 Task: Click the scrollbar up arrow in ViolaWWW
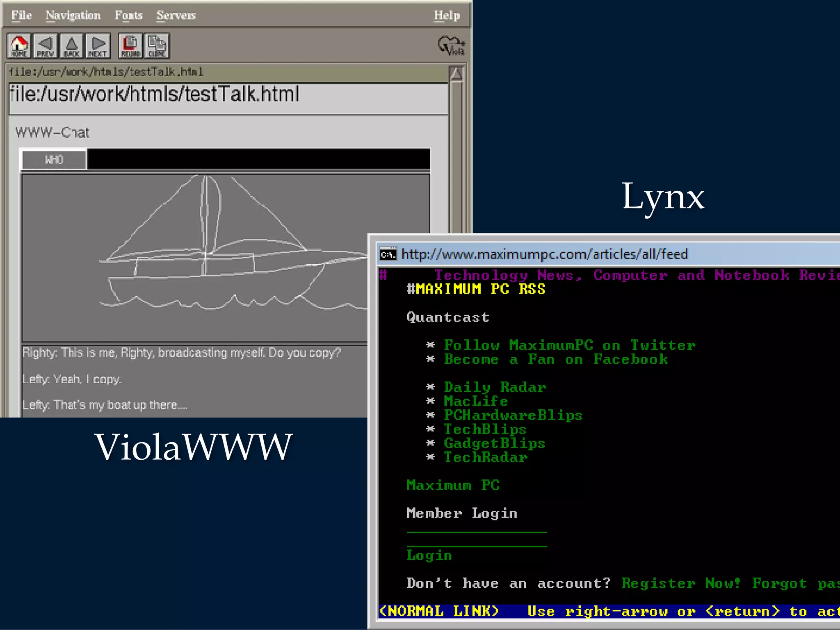tap(457, 74)
